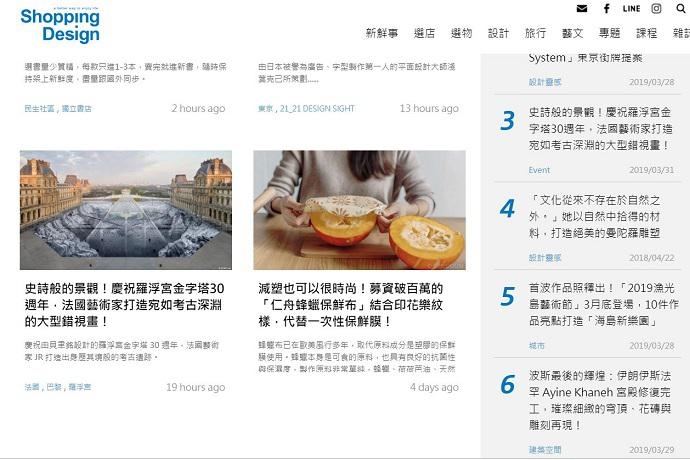Click the search magnifier icon
The image size is (690, 460).
[681, 8]
